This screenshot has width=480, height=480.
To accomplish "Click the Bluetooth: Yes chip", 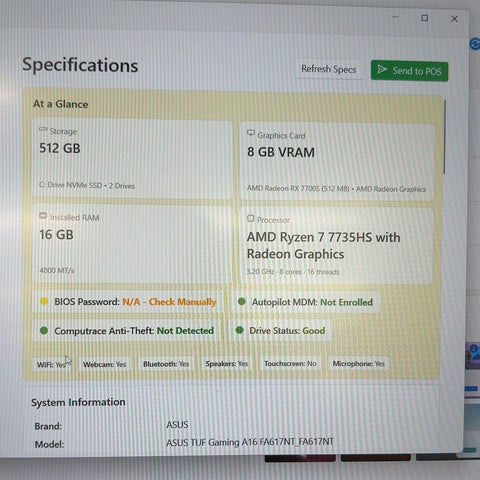I will (166, 364).
